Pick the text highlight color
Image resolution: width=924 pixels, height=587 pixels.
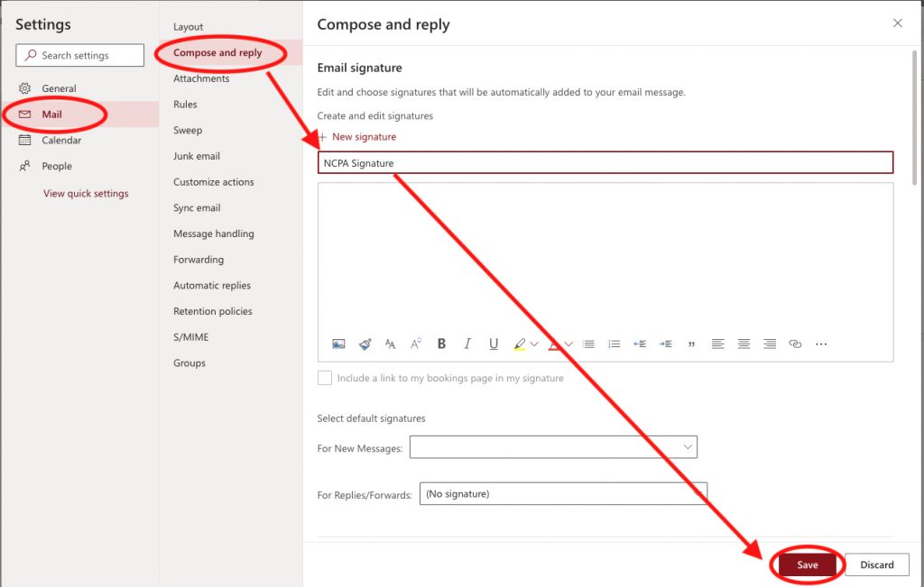519,344
